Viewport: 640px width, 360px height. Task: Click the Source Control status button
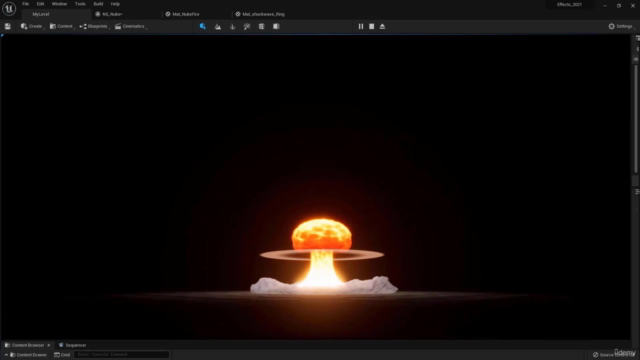(x=614, y=355)
